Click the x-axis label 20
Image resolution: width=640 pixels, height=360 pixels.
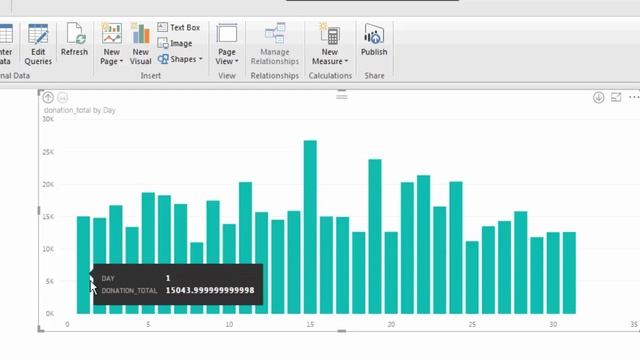click(391, 324)
